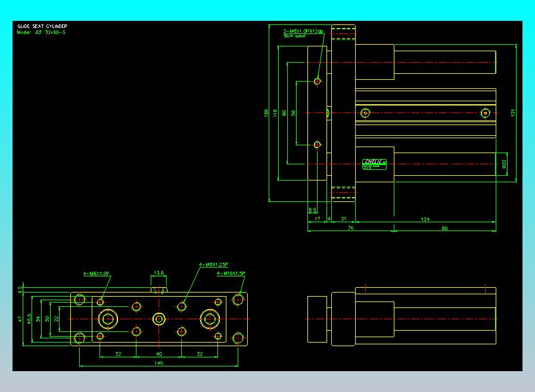Select the left hex socket bolt circle
535x392 pixels.
108,319
